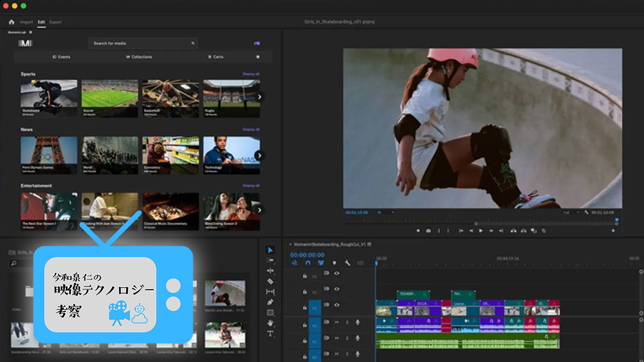The image size is (644, 362).
Task: Choose the Razor tool
Action: point(270,282)
